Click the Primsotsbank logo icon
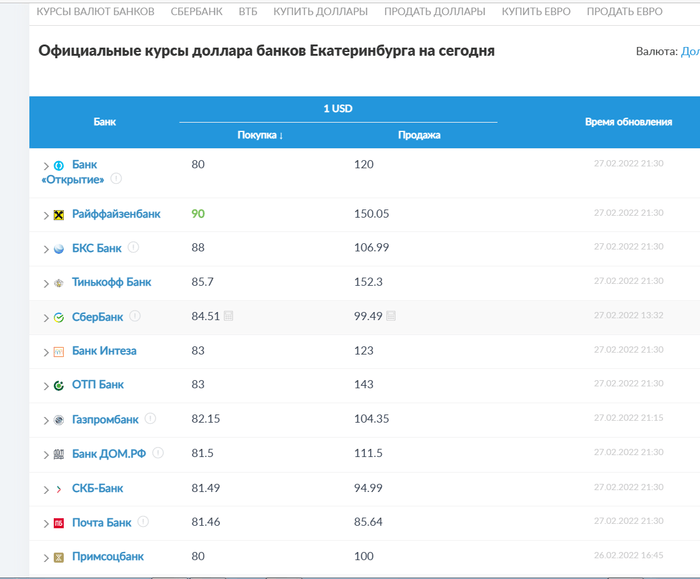The height and width of the screenshot is (579, 700). click(58, 558)
